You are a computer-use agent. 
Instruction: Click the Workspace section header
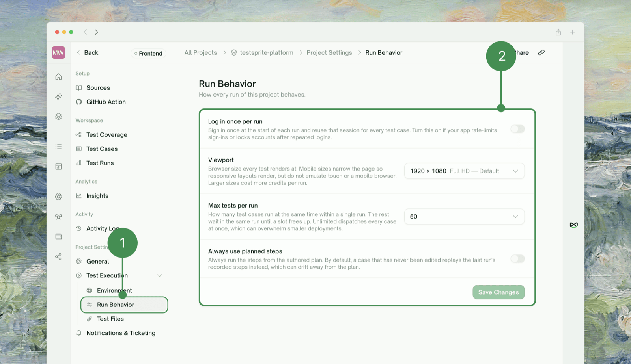[x=89, y=121]
